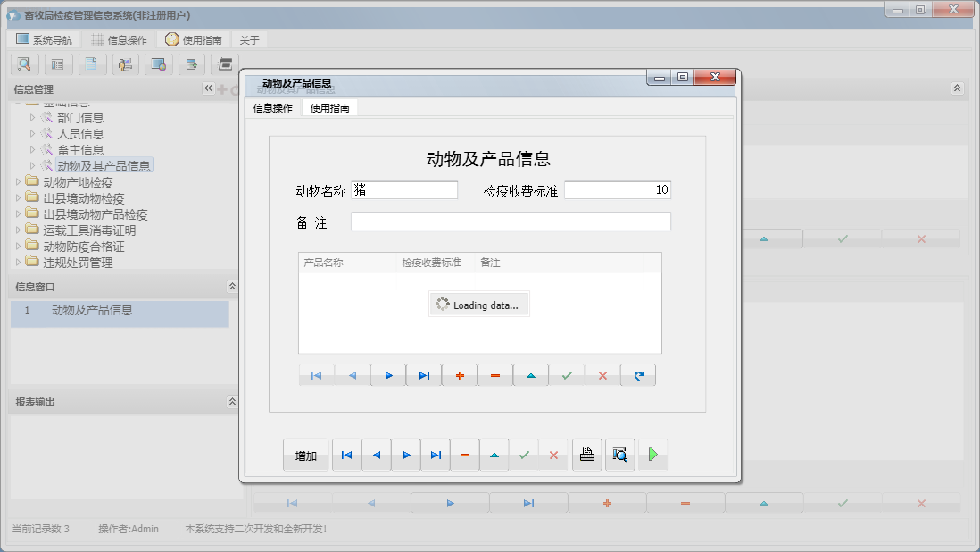Image resolution: width=980 pixels, height=552 pixels.
Task: Jump to first animal record in bottom dialog bar
Action: (347, 456)
